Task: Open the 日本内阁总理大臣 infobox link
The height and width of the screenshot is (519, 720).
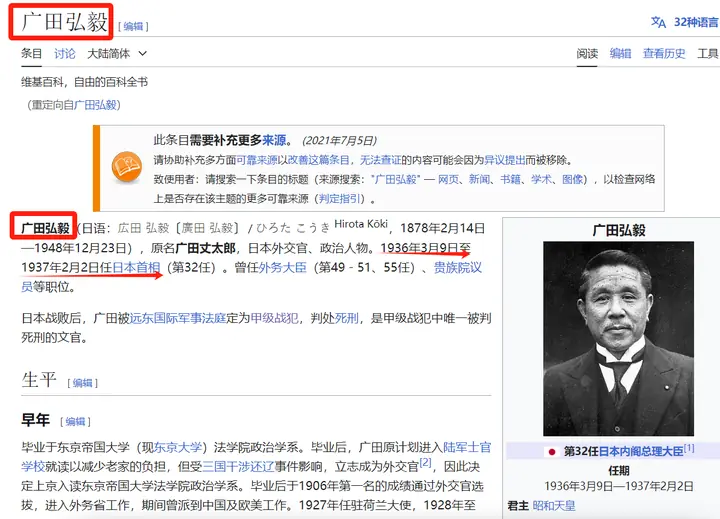Action: [641, 452]
